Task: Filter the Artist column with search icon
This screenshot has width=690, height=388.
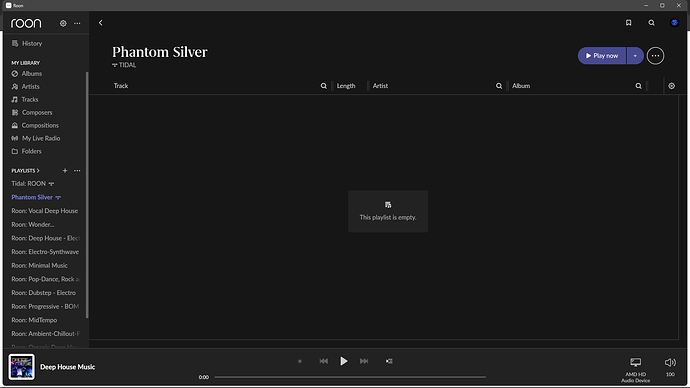Action: 499,86
